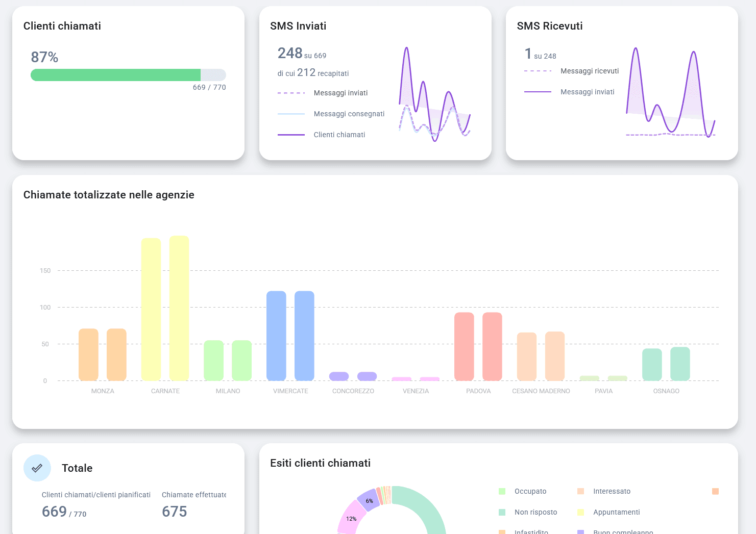Viewport: 756px width, 534px height.
Task: Click the checkmark icon on the Totale card
Action: tap(37, 468)
